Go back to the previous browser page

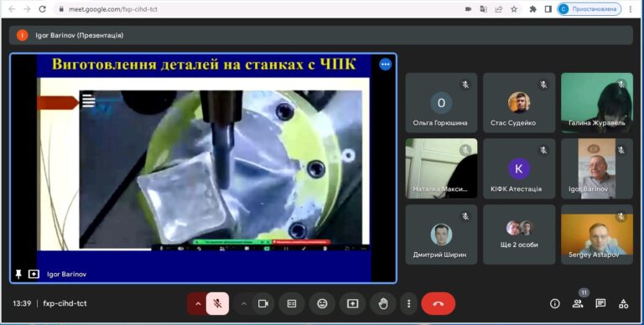point(12,9)
